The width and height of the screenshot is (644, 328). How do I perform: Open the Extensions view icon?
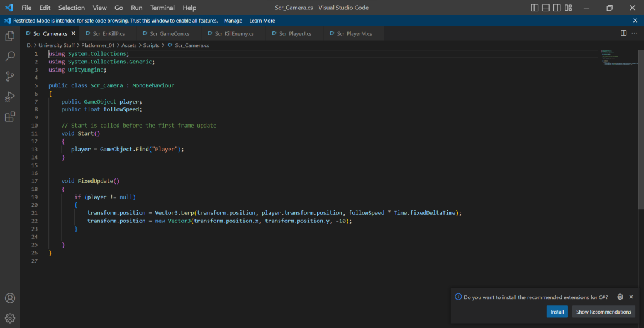pos(10,117)
